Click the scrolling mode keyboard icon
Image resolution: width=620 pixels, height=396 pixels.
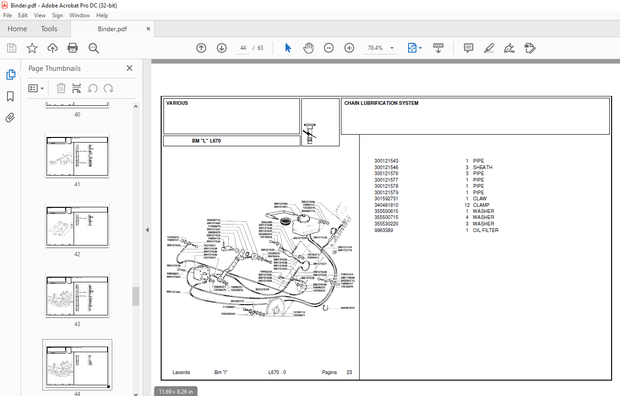point(438,48)
